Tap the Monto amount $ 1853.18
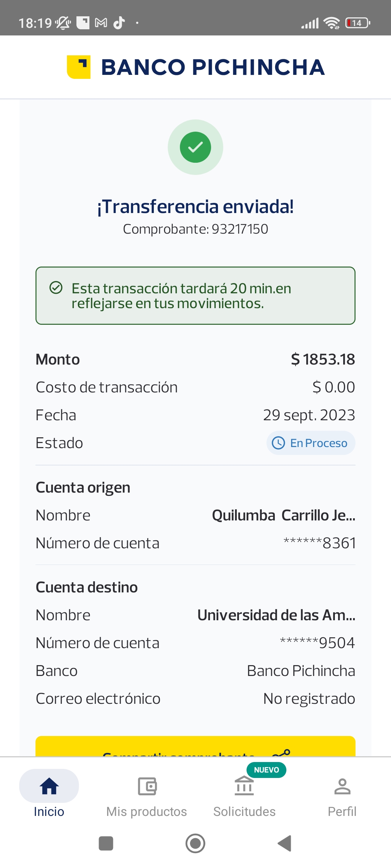This screenshot has width=391, height=868. (x=323, y=359)
